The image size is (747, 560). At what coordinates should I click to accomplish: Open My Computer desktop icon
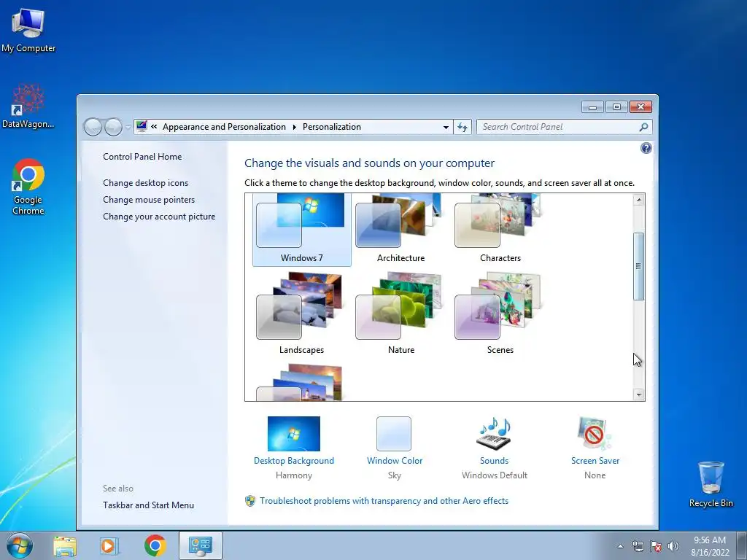pos(28,29)
